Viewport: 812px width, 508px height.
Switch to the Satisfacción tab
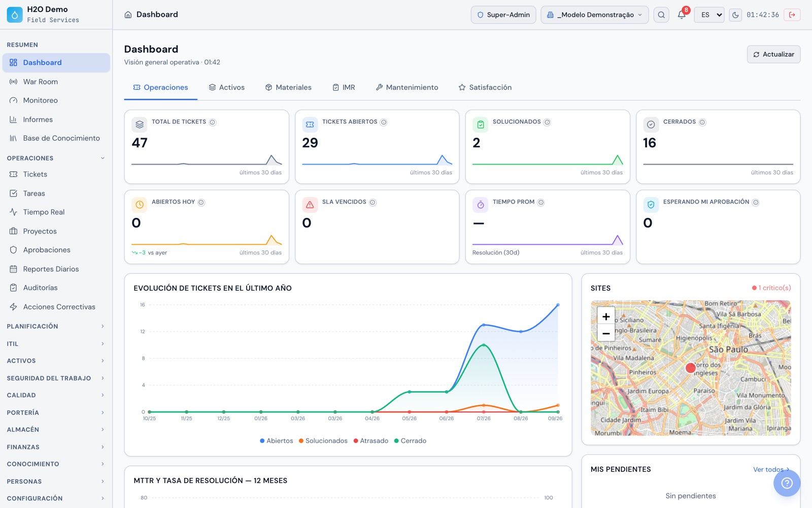[485, 87]
